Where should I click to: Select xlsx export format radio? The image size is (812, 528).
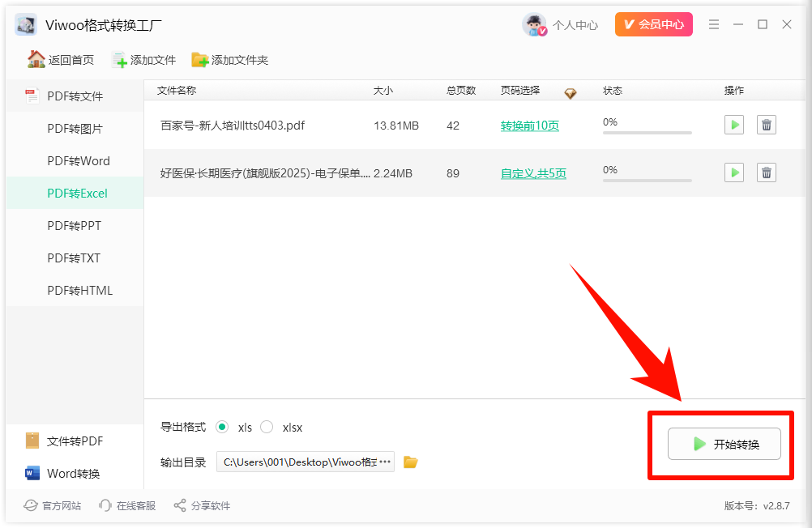click(x=267, y=427)
